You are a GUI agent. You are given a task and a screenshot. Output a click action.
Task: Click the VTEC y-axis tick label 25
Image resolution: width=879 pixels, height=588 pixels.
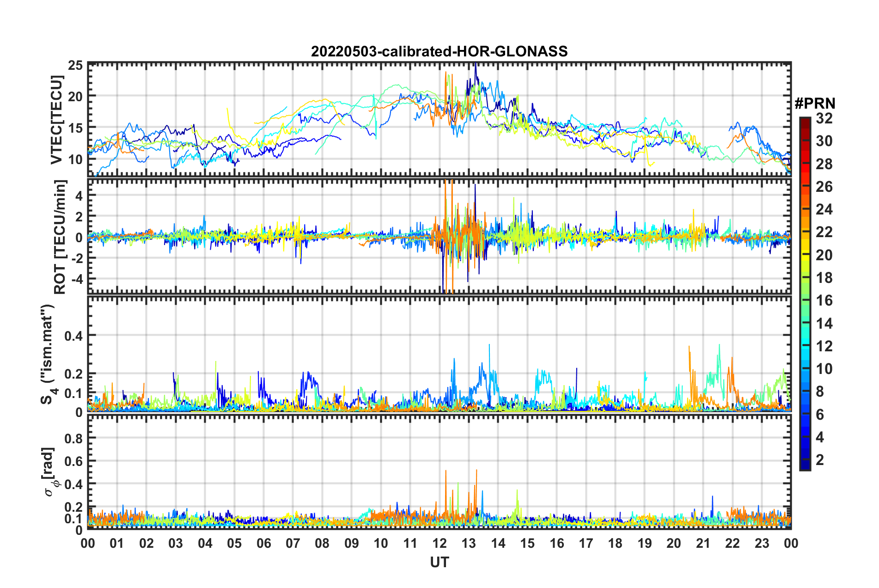click(x=75, y=66)
